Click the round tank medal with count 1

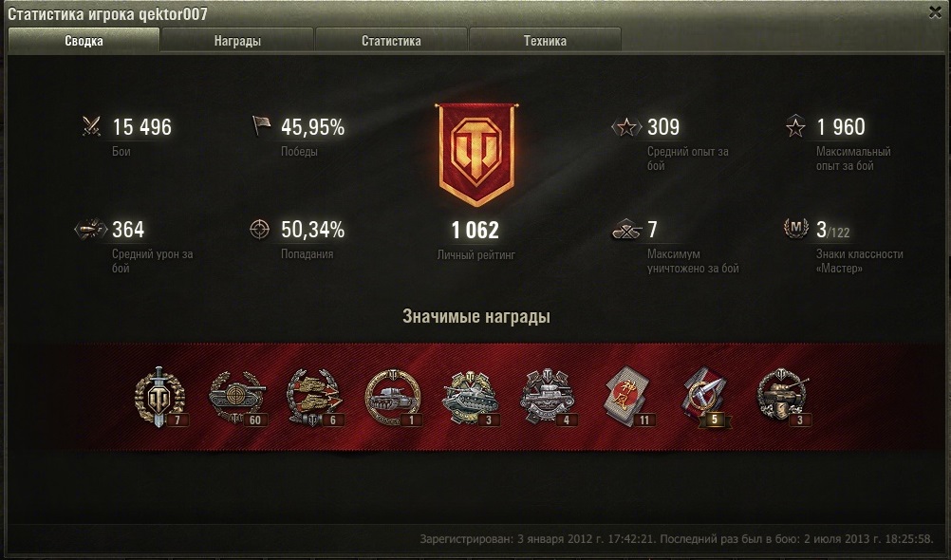point(393,398)
